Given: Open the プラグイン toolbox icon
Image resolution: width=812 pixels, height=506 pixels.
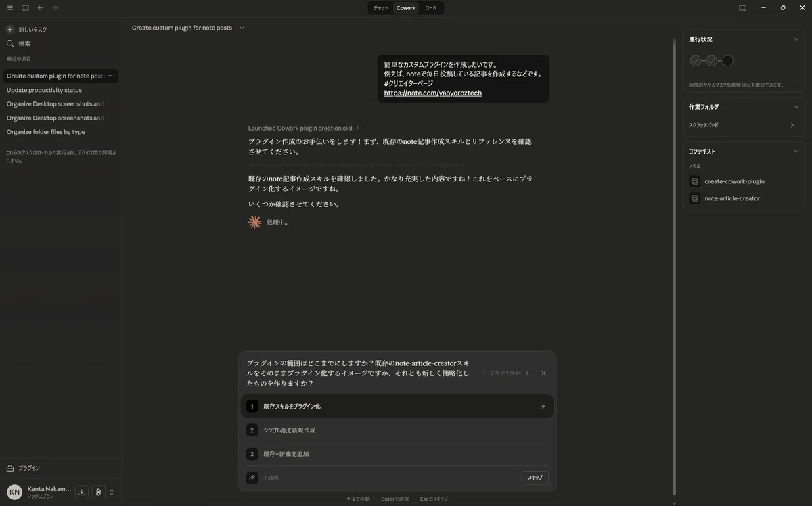Looking at the screenshot, I should (x=10, y=468).
